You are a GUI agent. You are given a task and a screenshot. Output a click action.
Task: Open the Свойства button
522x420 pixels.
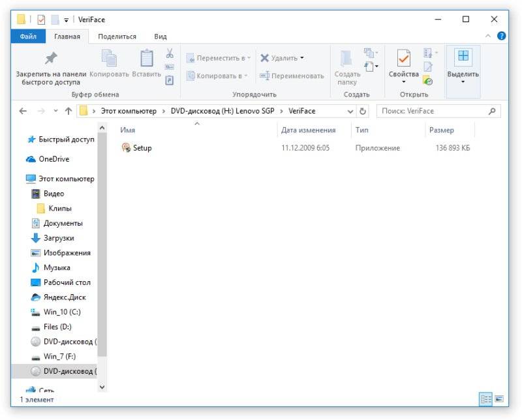(403, 67)
